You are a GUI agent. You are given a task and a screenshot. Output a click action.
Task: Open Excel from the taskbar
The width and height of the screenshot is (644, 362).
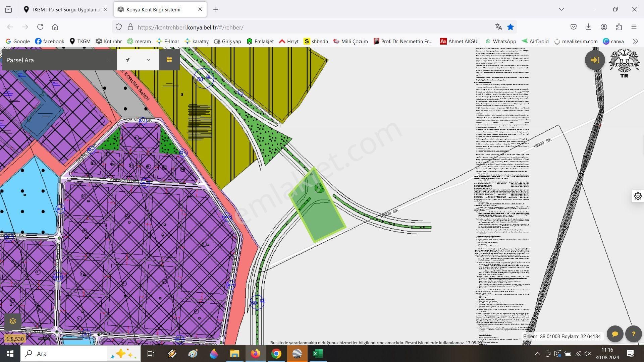coord(317,354)
